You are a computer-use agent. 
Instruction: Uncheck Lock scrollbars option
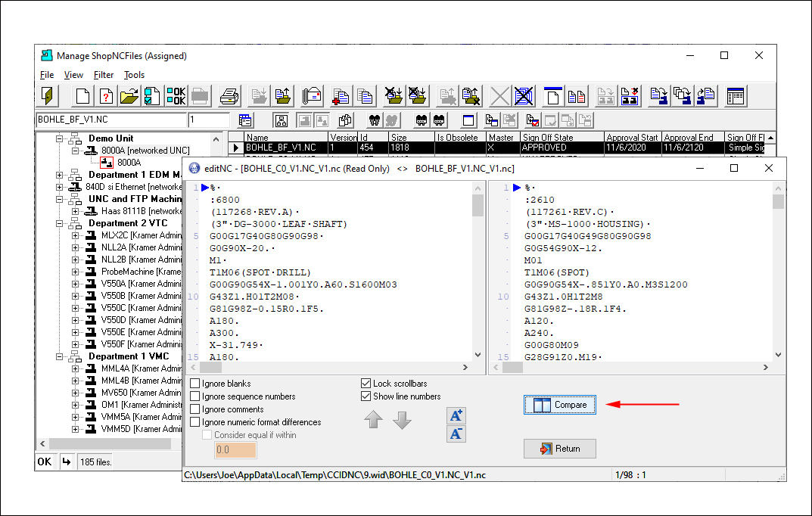(366, 384)
